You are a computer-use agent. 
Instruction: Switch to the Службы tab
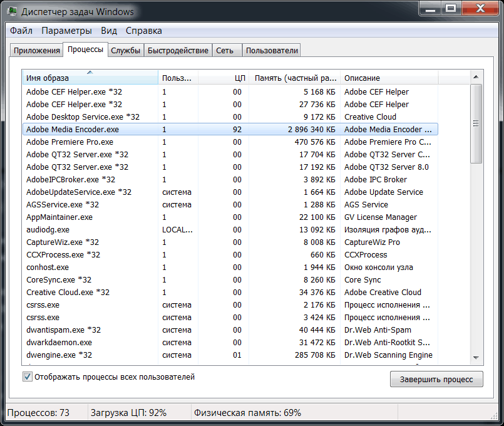tap(125, 51)
